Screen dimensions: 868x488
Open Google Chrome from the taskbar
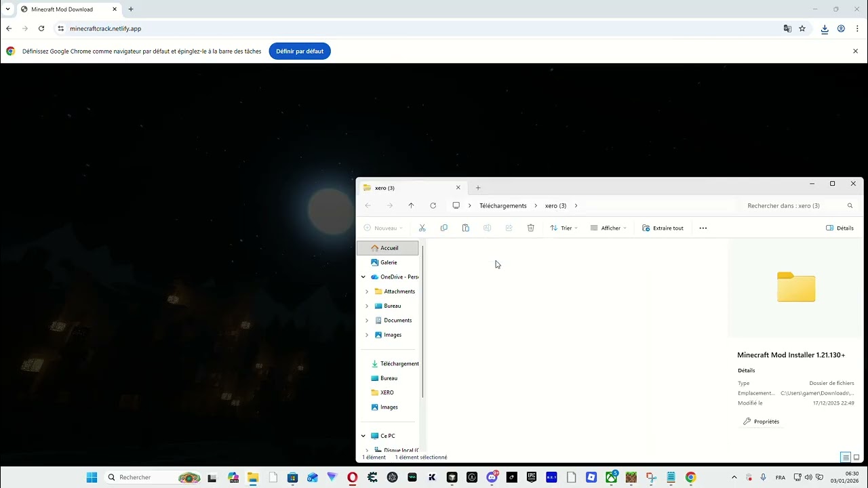(690, 477)
